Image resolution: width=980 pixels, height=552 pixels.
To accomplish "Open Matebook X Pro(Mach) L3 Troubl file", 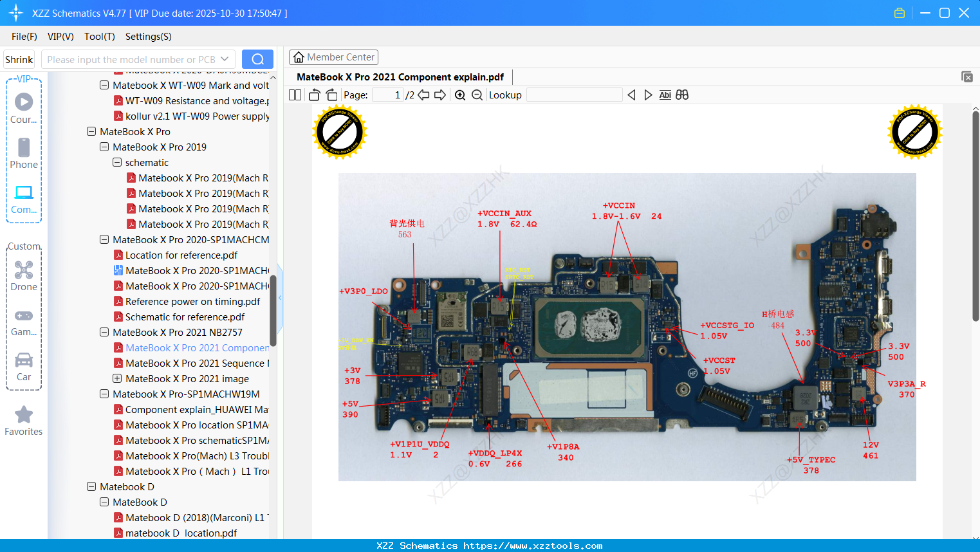I will pyautogui.click(x=192, y=455).
